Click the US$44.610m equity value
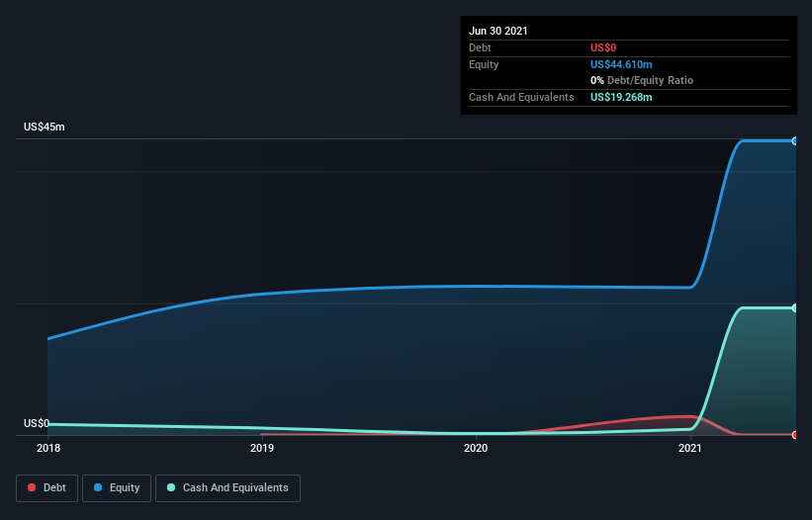Viewport: 812px width, 520px height. [x=621, y=64]
